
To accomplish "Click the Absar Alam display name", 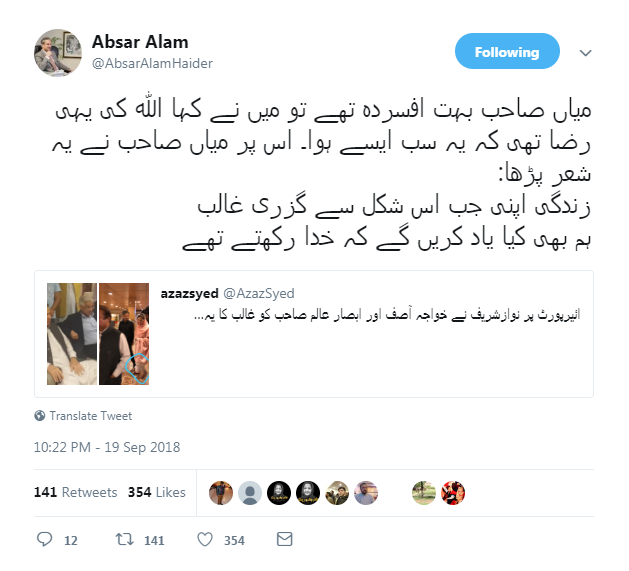I will [140, 42].
